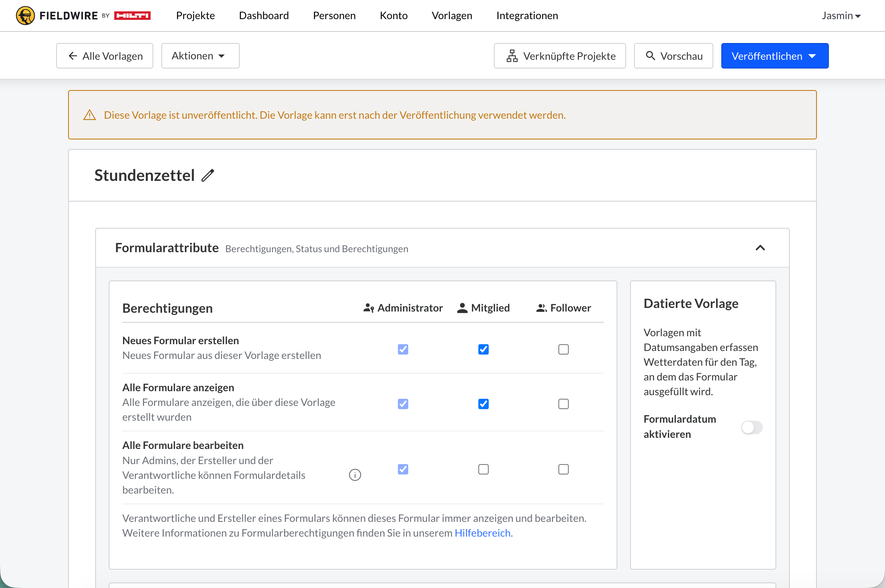Uncheck Mitglied for Neues Formular erstellen

click(483, 349)
